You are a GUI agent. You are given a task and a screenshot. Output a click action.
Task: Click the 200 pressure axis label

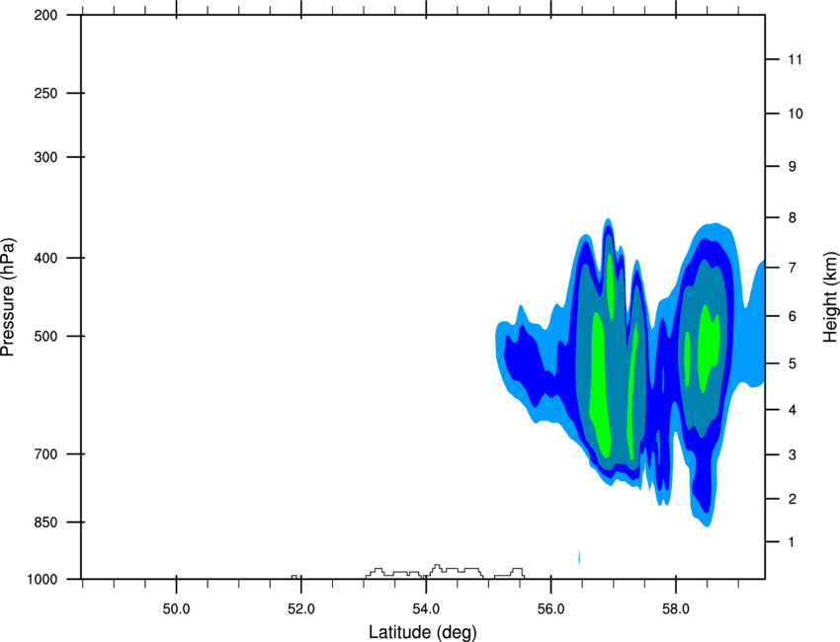coord(45,16)
